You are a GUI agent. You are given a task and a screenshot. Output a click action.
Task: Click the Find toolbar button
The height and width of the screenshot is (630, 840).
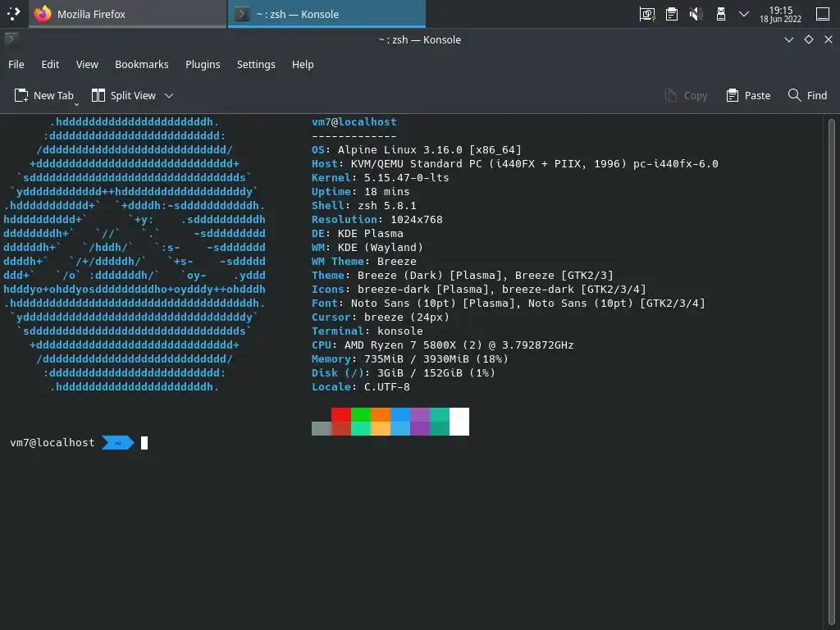click(x=808, y=95)
